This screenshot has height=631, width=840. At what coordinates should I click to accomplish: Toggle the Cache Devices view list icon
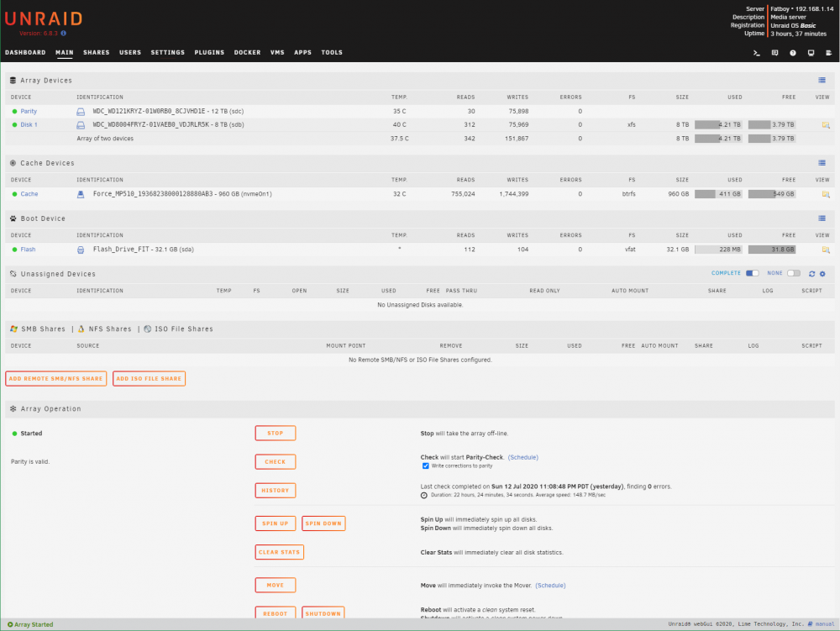pyautogui.click(x=822, y=163)
